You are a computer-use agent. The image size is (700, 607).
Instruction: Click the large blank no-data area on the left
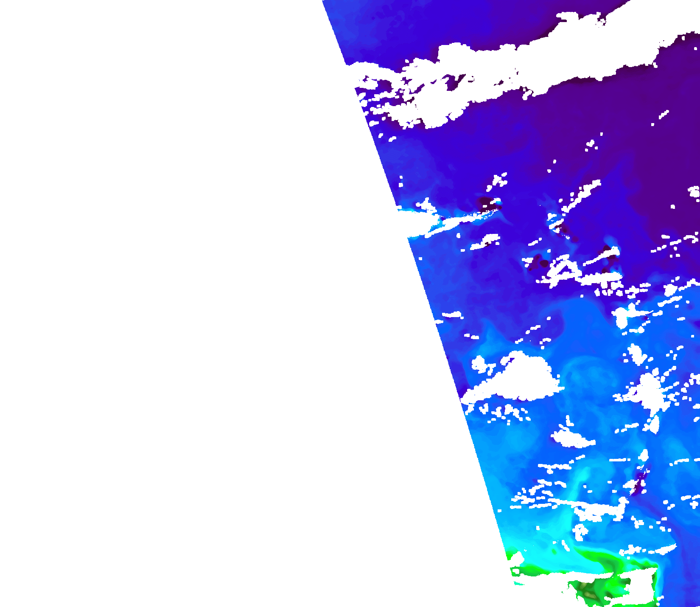tap(170, 297)
